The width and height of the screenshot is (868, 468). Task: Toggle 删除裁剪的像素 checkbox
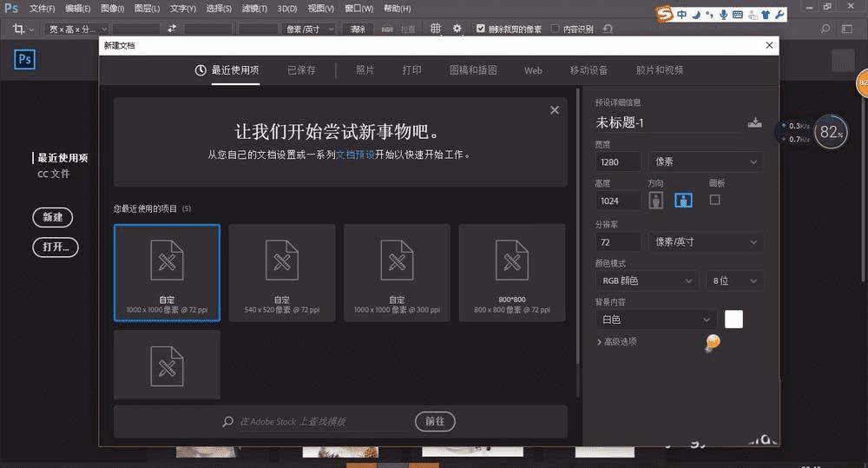(481, 29)
